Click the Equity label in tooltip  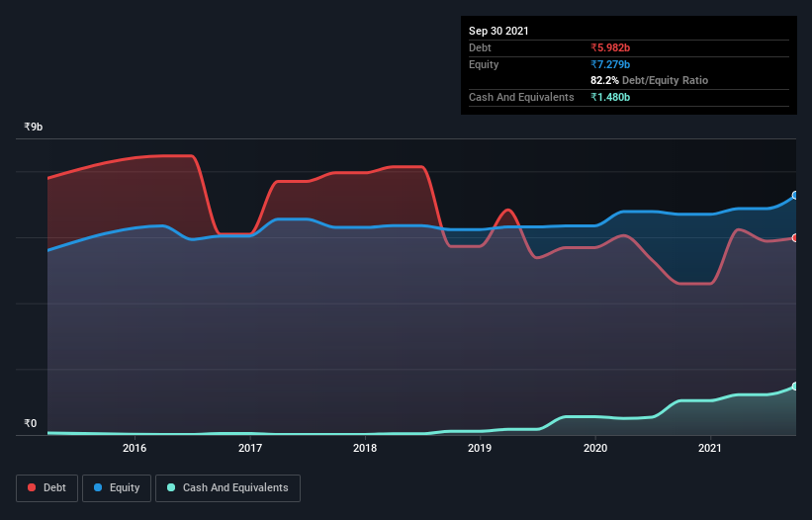(484, 64)
